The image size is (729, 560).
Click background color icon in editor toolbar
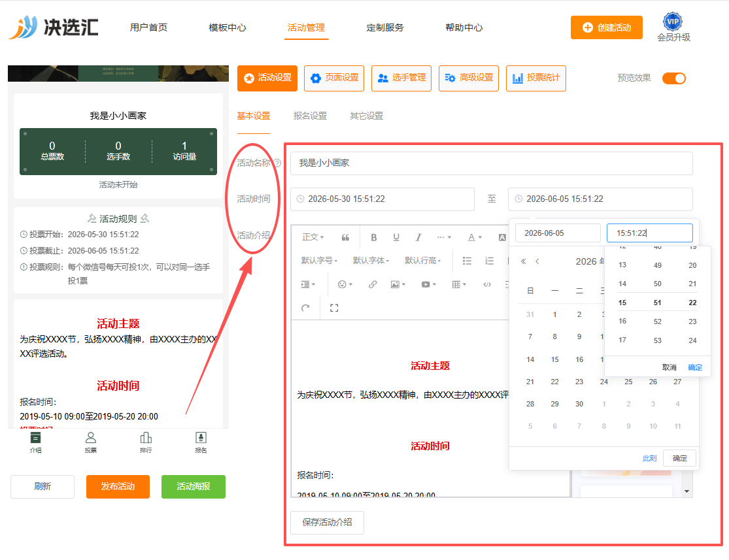tap(502, 237)
